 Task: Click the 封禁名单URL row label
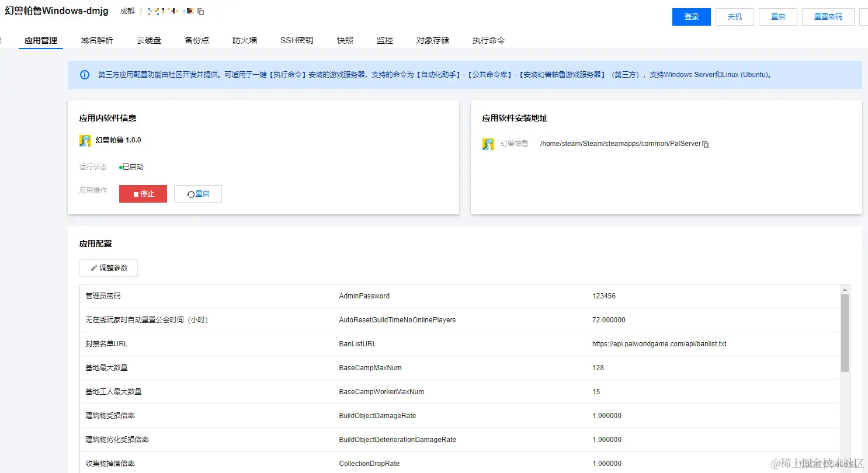[x=106, y=344]
